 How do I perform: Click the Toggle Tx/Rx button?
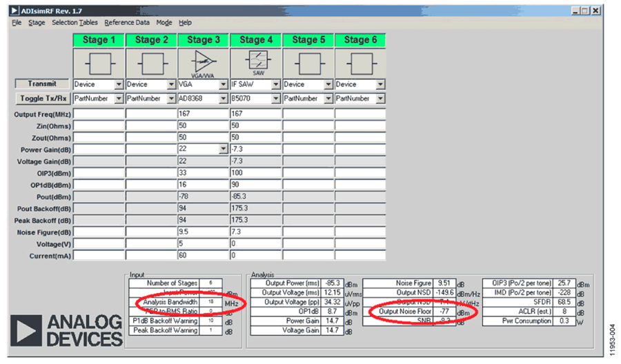(x=43, y=98)
